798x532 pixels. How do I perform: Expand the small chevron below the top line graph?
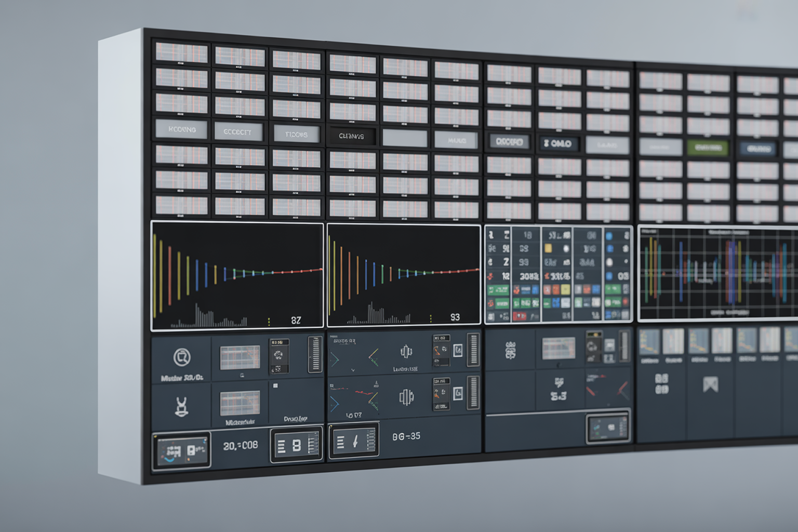[x=353, y=370]
